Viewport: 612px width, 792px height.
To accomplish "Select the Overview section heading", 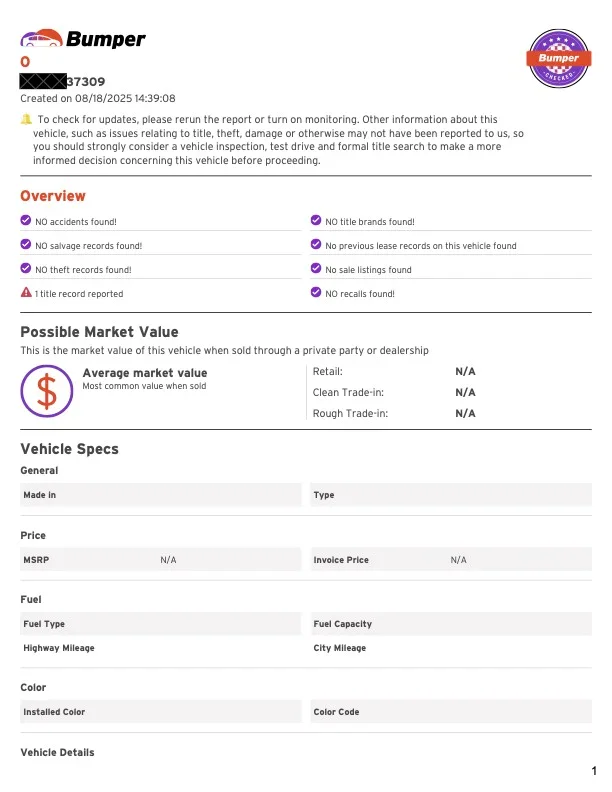I will 53,196.
